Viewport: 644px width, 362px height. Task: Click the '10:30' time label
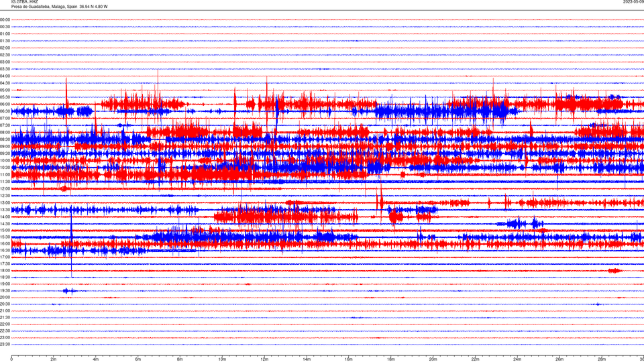(5, 168)
